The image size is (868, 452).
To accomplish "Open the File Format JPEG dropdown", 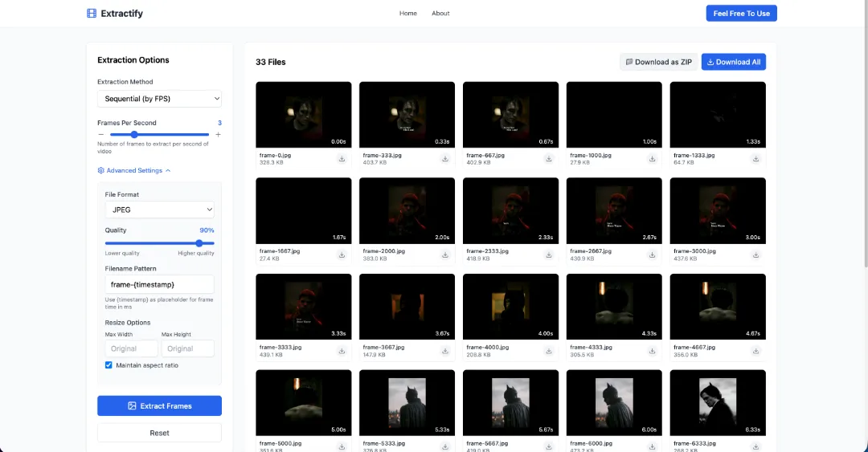I will click(159, 210).
